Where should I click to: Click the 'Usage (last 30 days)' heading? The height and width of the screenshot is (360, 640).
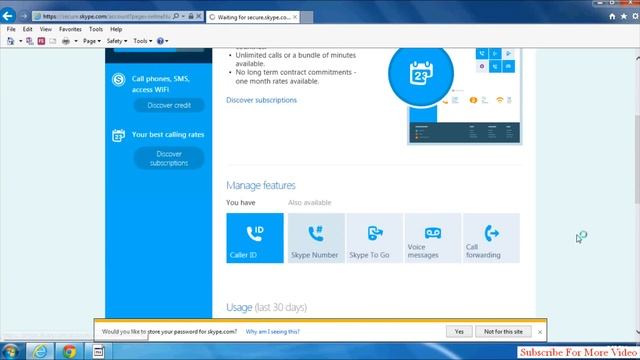coord(267,307)
